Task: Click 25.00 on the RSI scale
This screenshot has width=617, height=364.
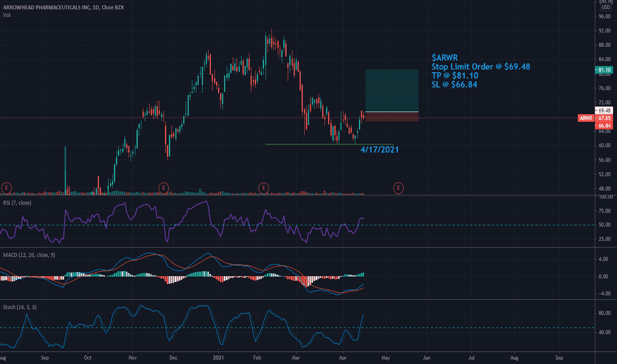Action: (x=604, y=239)
